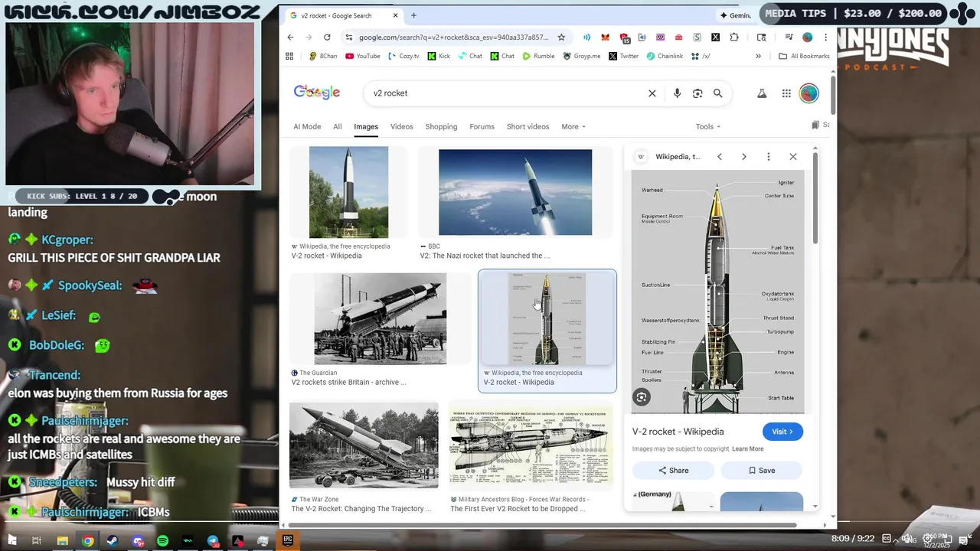Open the apps grid in bookmarks bar
The image size is (980, 551).
[289, 56]
